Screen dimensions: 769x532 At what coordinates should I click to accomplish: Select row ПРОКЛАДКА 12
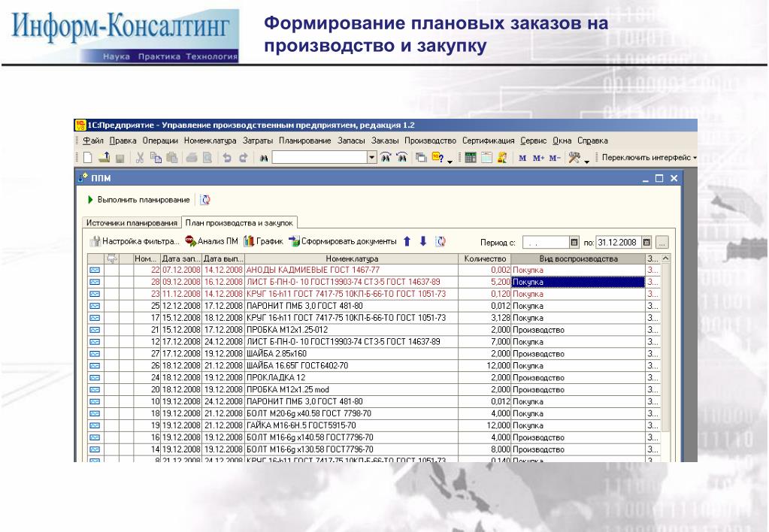[x=374, y=377]
